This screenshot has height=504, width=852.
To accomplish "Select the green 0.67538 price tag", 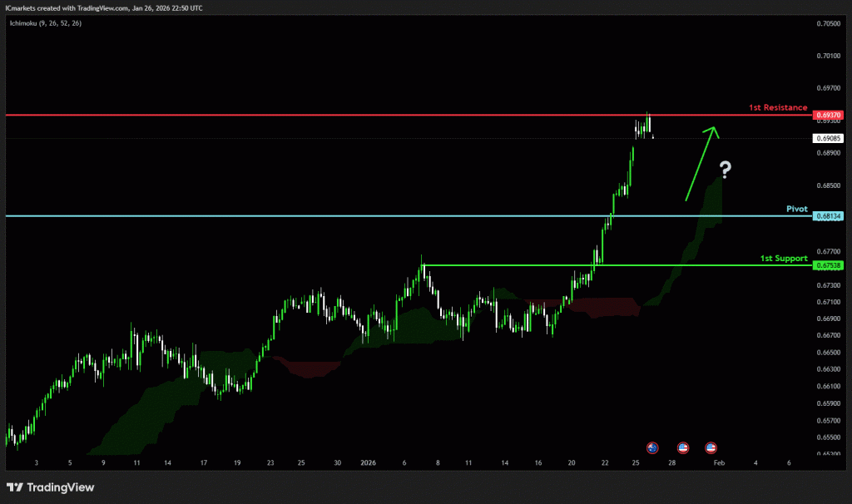I will (829, 265).
